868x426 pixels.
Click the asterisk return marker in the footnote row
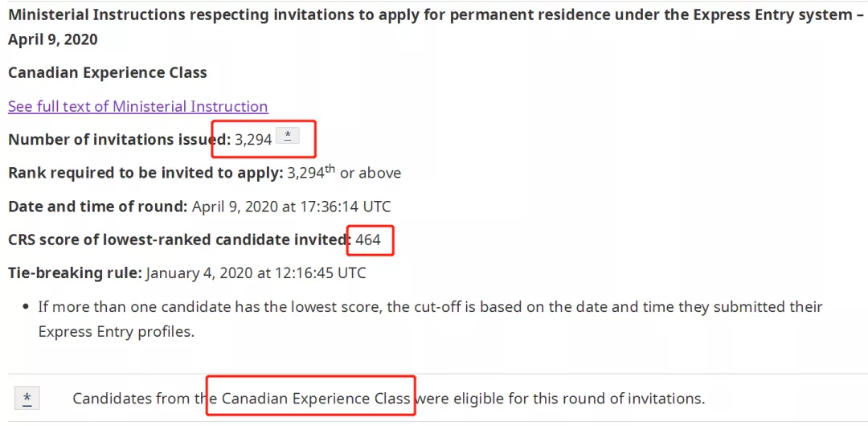click(x=27, y=399)
